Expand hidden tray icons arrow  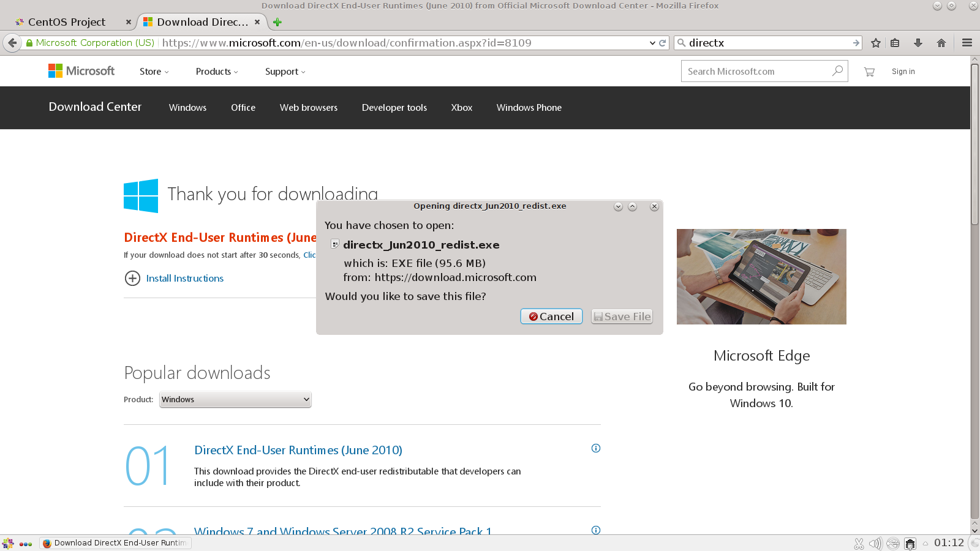click(925, 544)
